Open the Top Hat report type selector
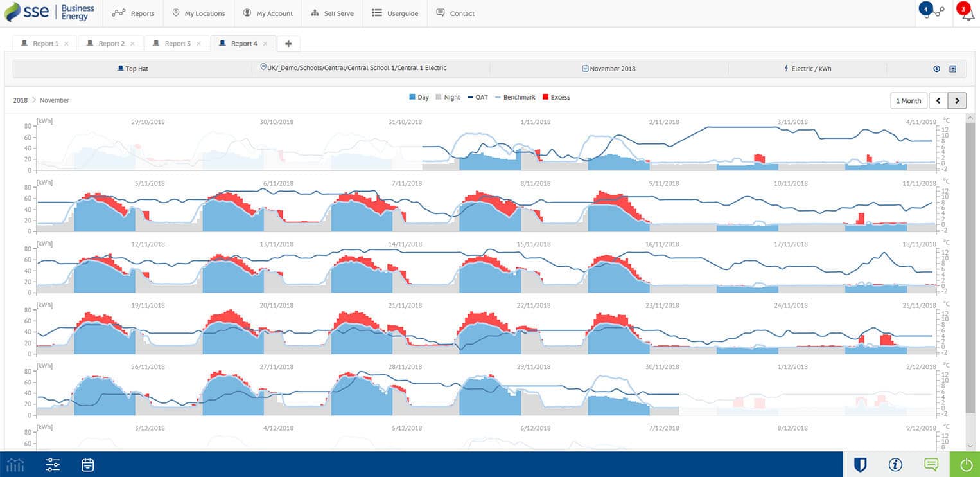Viewport: 980px width, 477px height. [132, 69]
